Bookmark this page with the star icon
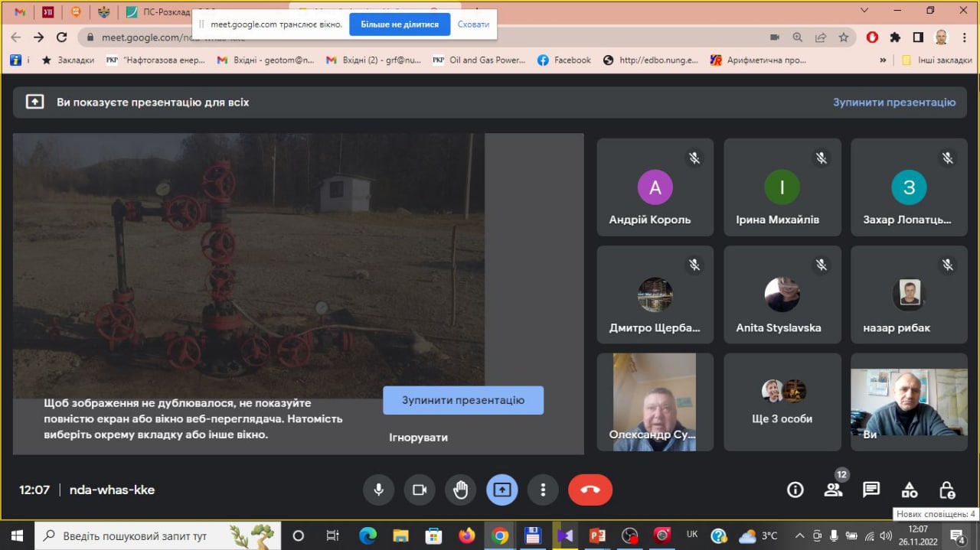Image resolution: width=980 pixels, height=550 pixels. [843, 37]
